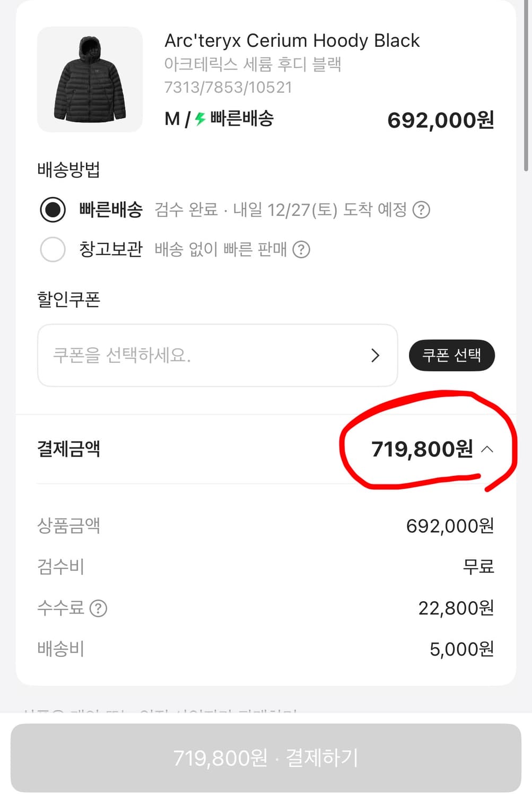The image size is (532, 796).
Task: Tap the 692,000원 value in 상품금액 row
Action: coord(450,526)
